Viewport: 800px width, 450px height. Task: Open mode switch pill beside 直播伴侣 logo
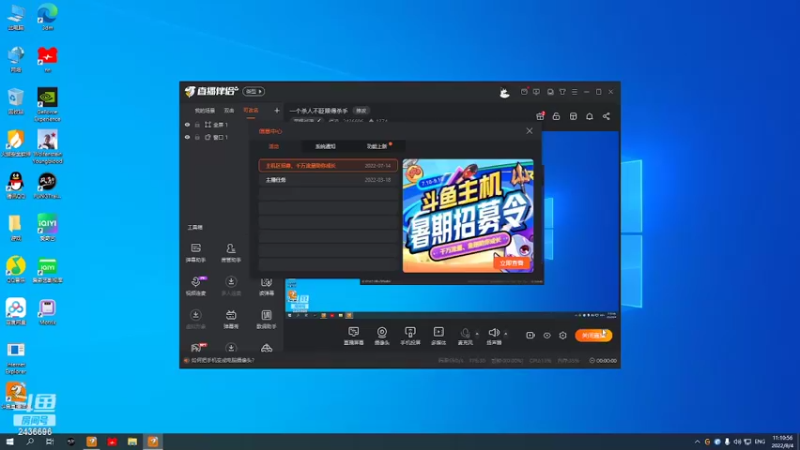click(254, 91)
